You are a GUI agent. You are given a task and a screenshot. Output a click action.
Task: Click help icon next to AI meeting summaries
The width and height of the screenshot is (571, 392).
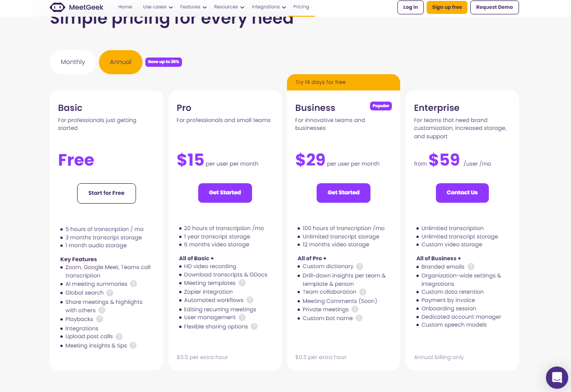point(133,284)
